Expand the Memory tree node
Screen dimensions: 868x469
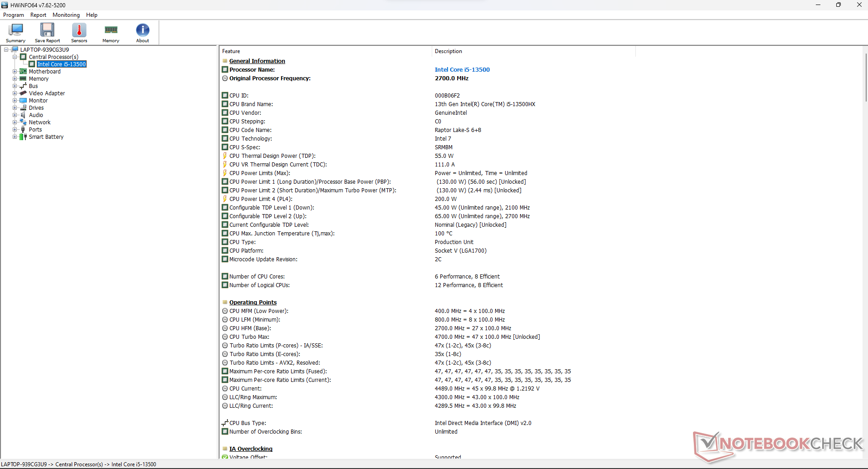[15, 79]
